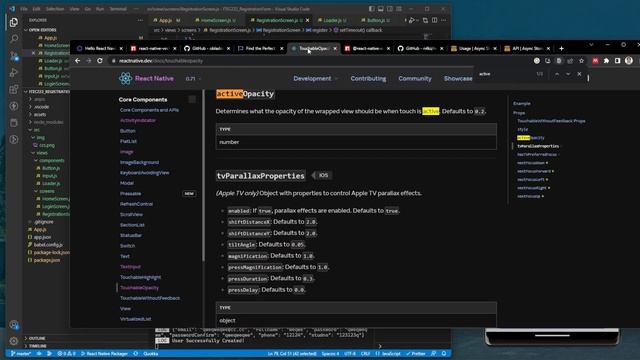Open babel.config.js in VS Code Explorer
The height and width of the screenshot is (360, 640).
pos(48,244)
